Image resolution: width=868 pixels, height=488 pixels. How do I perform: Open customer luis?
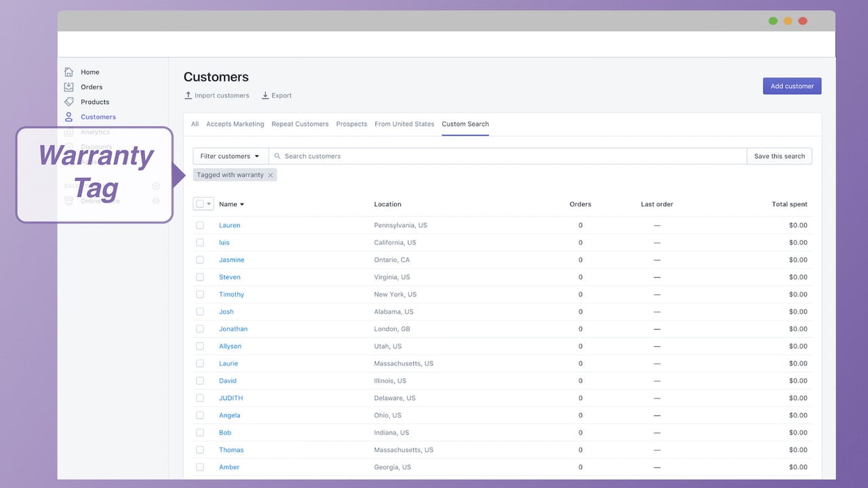[x=224, y=243]
